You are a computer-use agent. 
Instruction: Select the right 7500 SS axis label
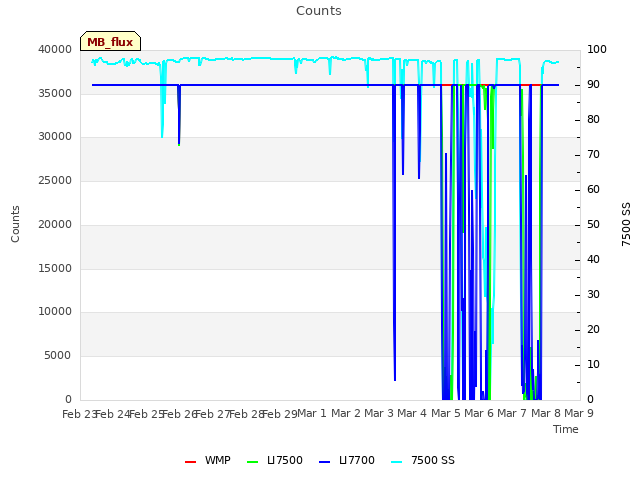coord(626,224)
